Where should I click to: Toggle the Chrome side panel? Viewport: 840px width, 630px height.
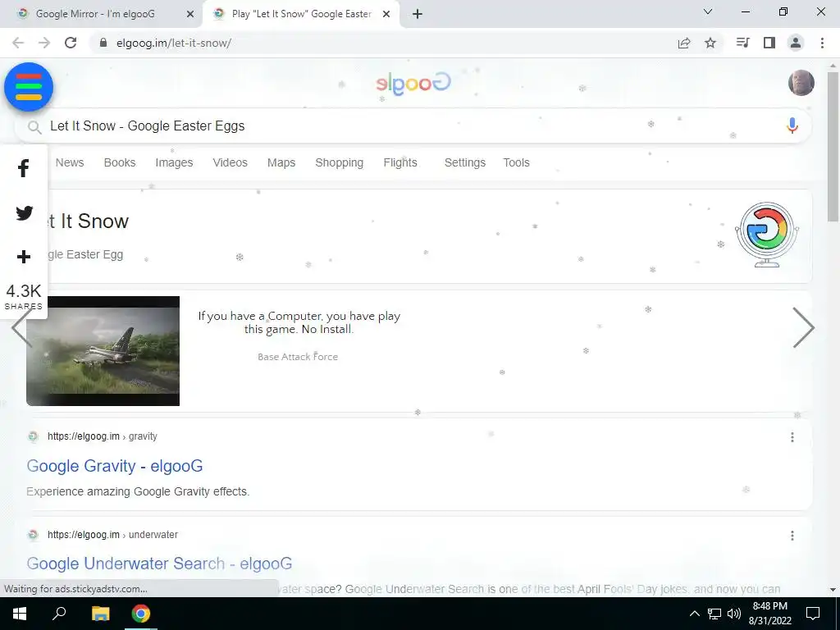pyautogui.click(x=769, y=43)
